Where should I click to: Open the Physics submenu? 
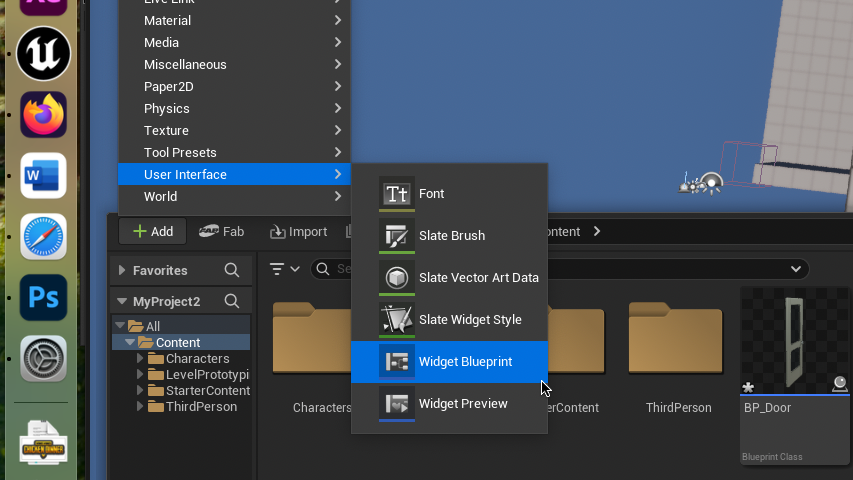[234, 108]
